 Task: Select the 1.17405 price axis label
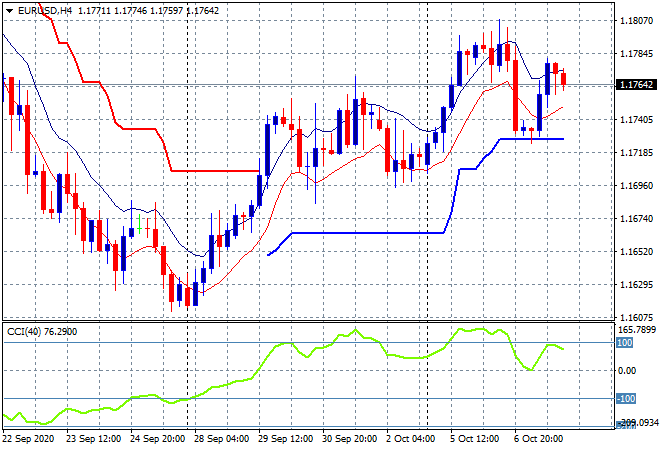pyautogui.click(x=637, y=120)
